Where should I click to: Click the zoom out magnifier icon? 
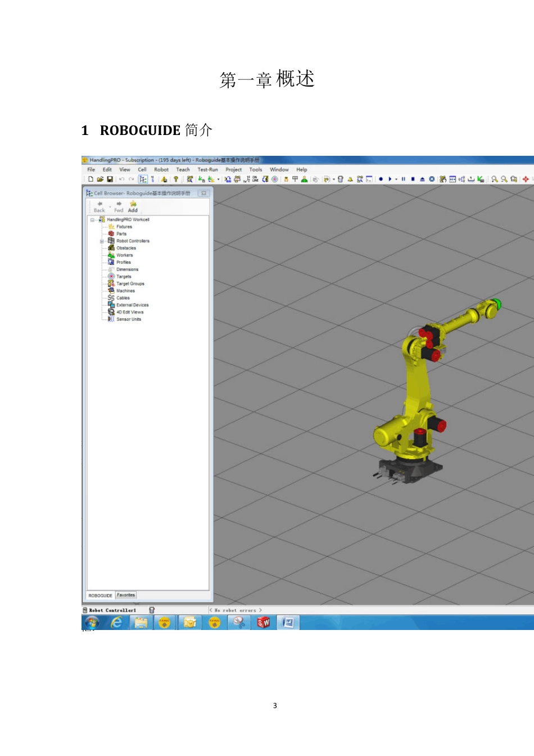[x=504, y=179]
